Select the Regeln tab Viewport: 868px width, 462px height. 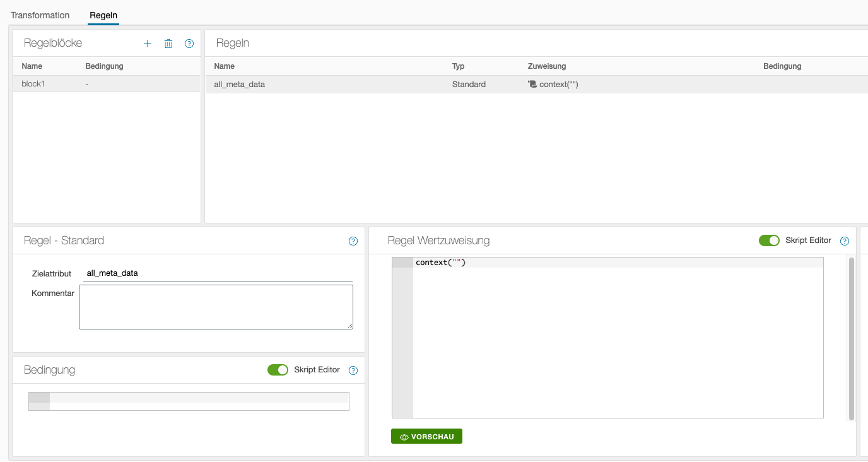click(x=103, y=15)
